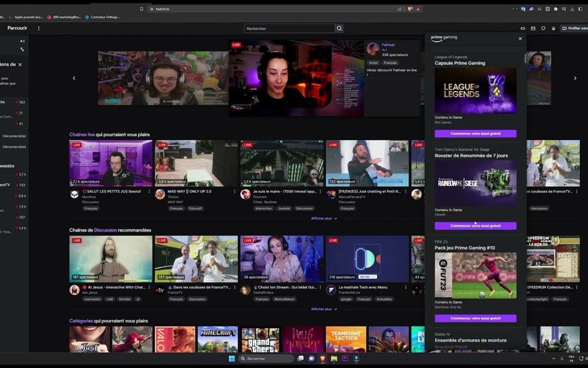Image resolution: width=588 pixels, height=368 pixels.
Task: Start free trial for FIFA 23 pack
Action: click(x=475, y=318)
